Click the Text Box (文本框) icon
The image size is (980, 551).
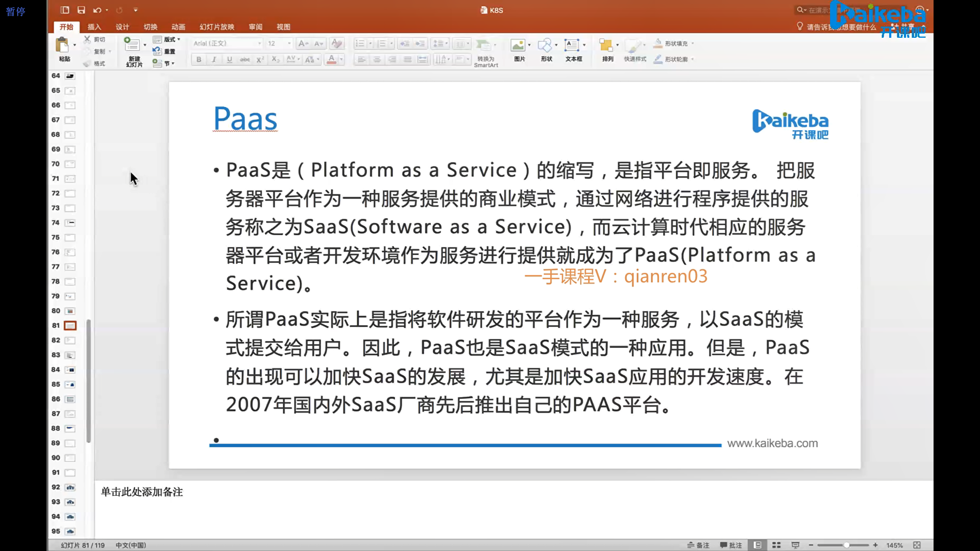572,45
